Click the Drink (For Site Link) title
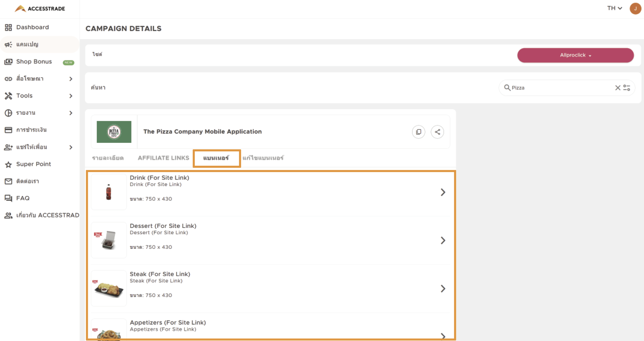 click(x=159, y=178)
